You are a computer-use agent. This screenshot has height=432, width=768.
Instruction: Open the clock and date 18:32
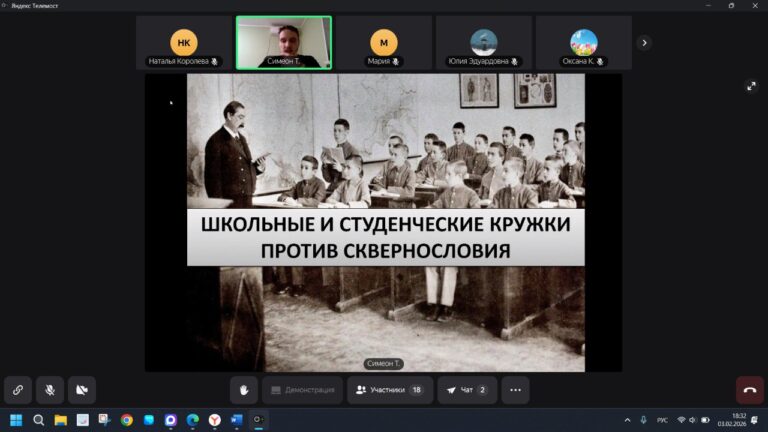point(732,420)
